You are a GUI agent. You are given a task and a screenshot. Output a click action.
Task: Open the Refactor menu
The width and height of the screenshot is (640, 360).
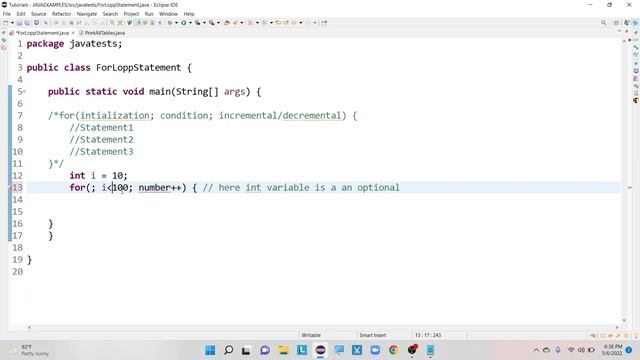tap(62, 14)
